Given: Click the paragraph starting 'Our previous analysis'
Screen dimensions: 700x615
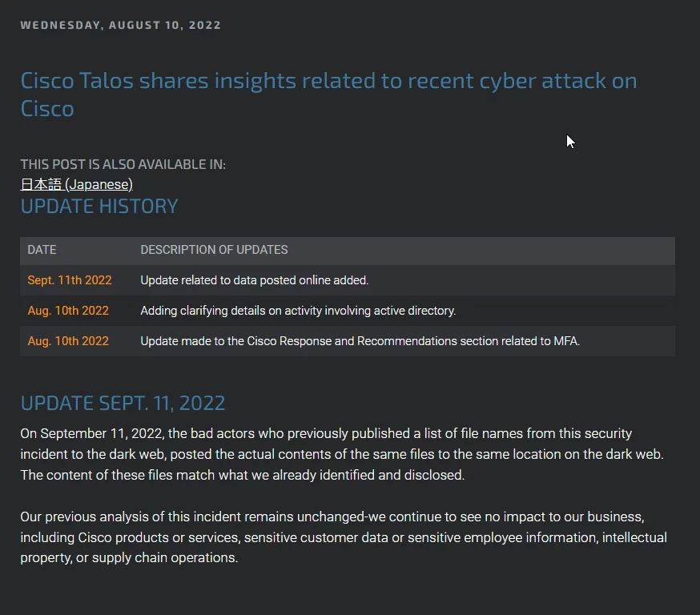Looking at the screenshot, I should (x=344, y=537).
